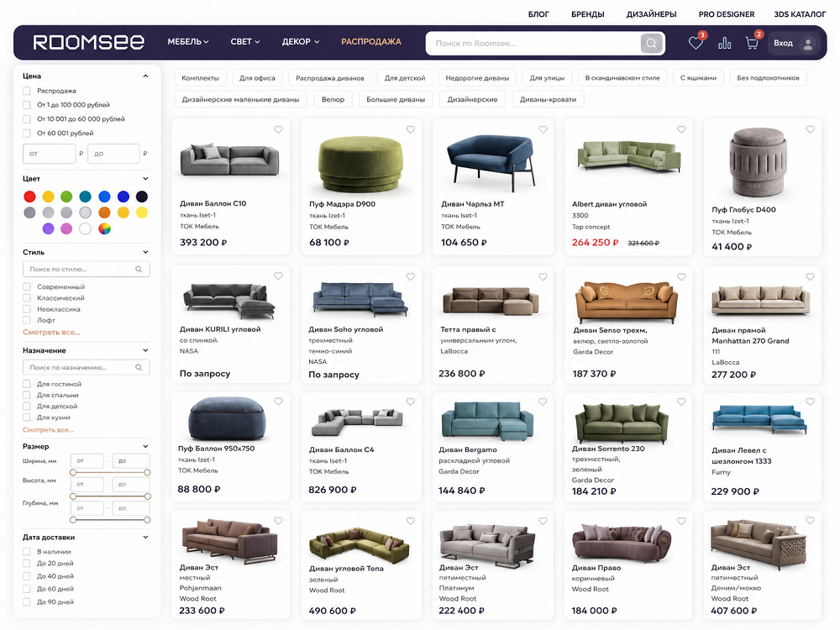The image size is (840, 630).
Task: Open БЛОГ top link
Action: point(538,14)
